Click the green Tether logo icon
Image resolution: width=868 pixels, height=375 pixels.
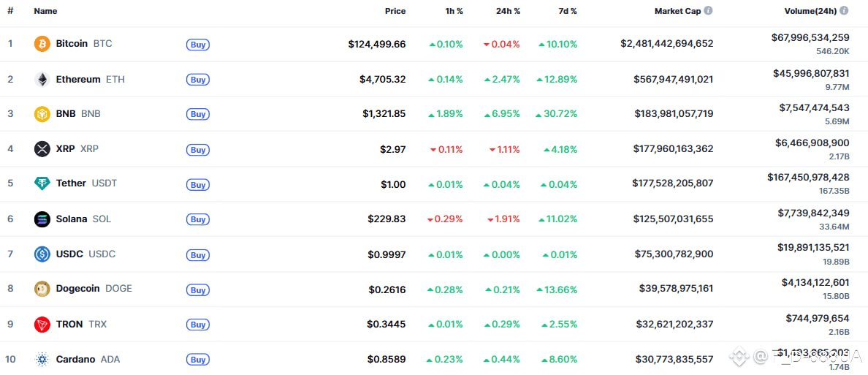click(42, 183)
